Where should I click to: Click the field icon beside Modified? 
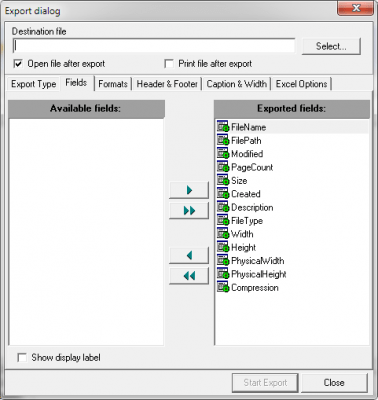223,153
